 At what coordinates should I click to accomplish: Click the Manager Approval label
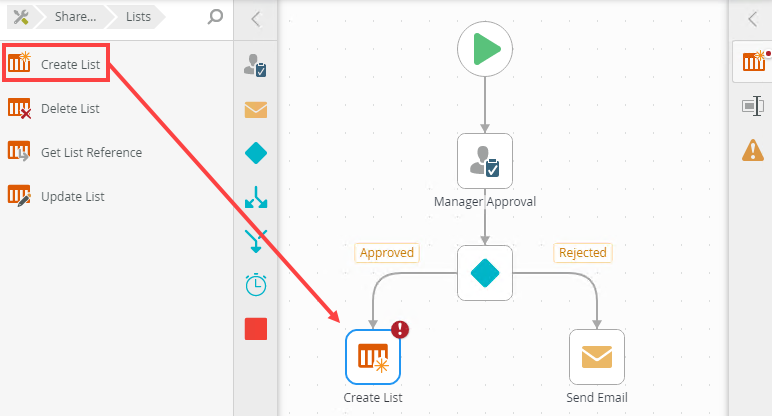point(484,202)
